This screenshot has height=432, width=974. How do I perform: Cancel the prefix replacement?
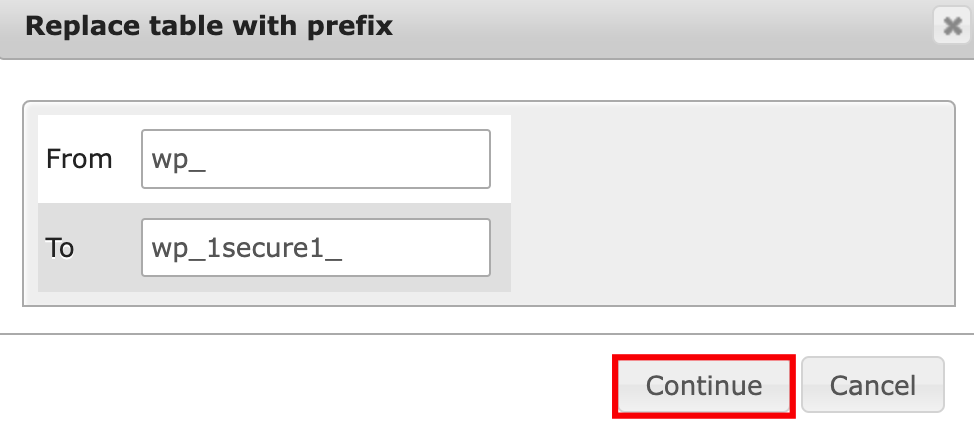click(872, 385)
